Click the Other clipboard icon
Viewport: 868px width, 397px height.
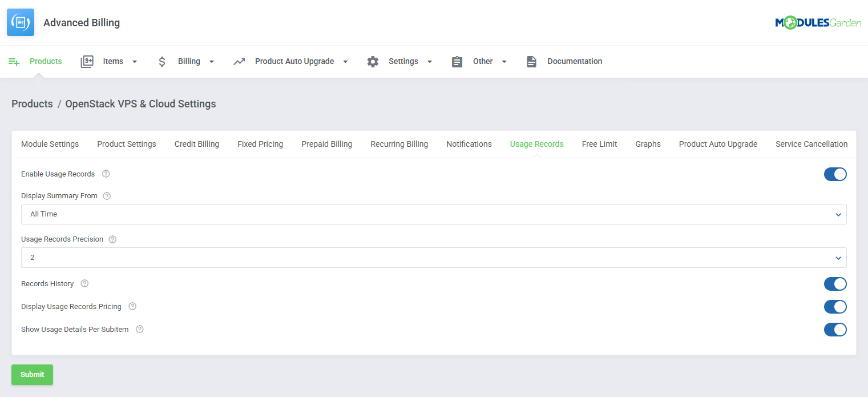tap(457, 61)
